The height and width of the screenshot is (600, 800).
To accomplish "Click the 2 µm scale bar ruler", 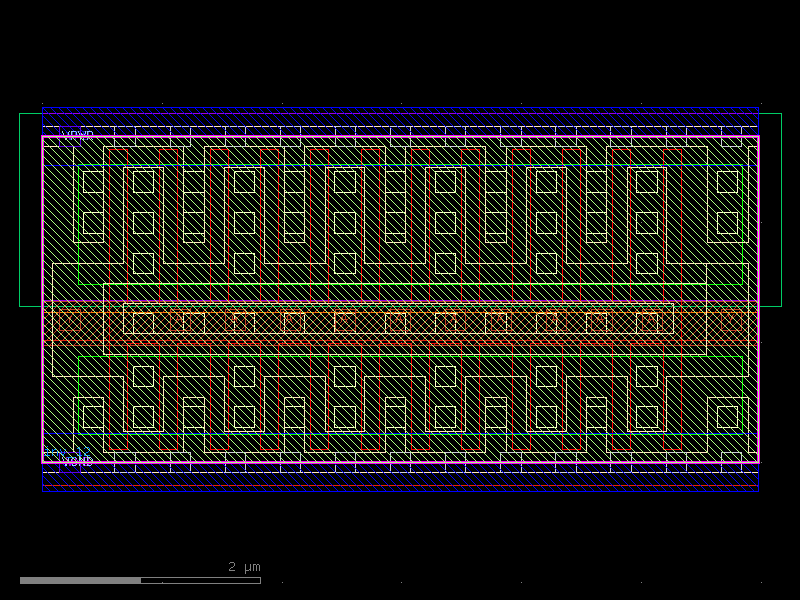I will coord(140,578).
